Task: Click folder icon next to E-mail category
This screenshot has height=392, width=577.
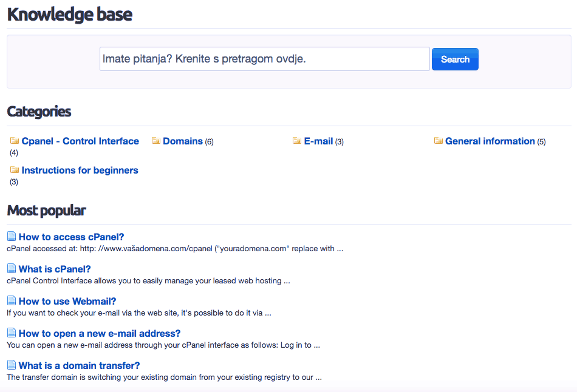Action: pos(297,140)
